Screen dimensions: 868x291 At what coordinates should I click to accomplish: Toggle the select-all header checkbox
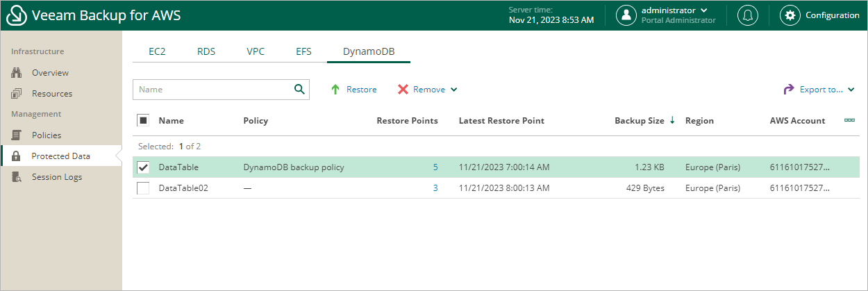(143, 120)
